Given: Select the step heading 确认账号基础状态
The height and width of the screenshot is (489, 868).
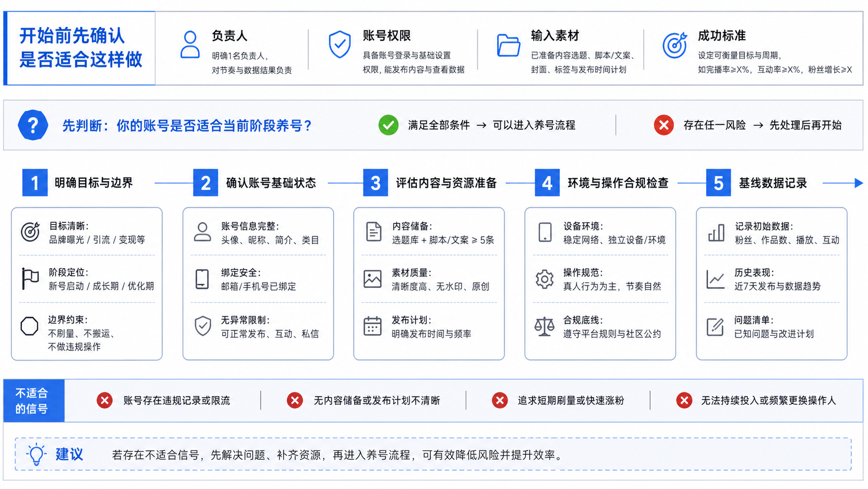Looking at the screenshot, I should 270,183.
